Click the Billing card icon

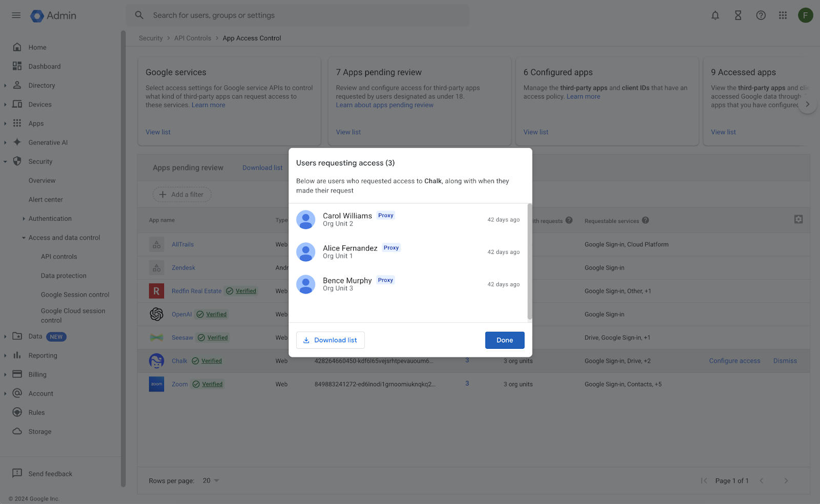(17, 374)
